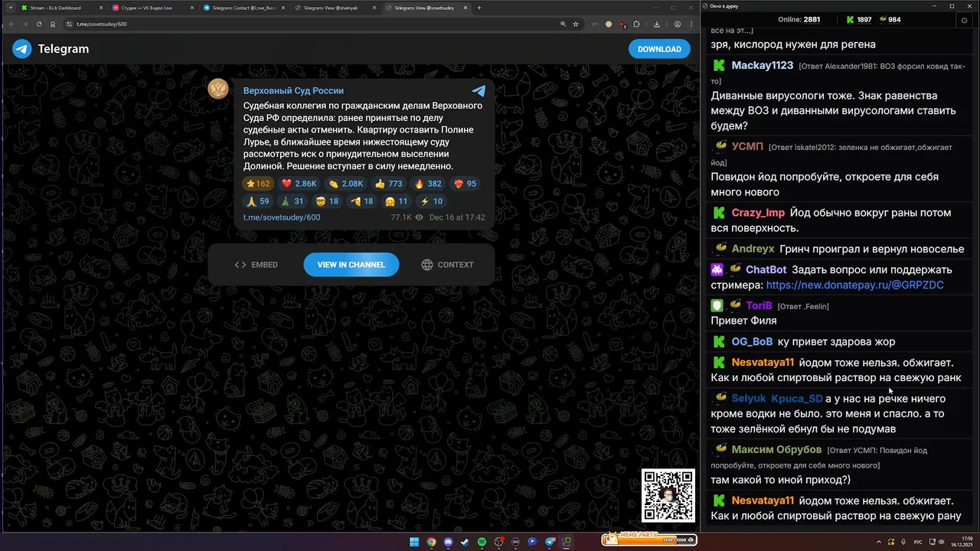Click the hugging face reaction with 11
The height and width of the screenshot is (551, 980).
coord(397,201)
